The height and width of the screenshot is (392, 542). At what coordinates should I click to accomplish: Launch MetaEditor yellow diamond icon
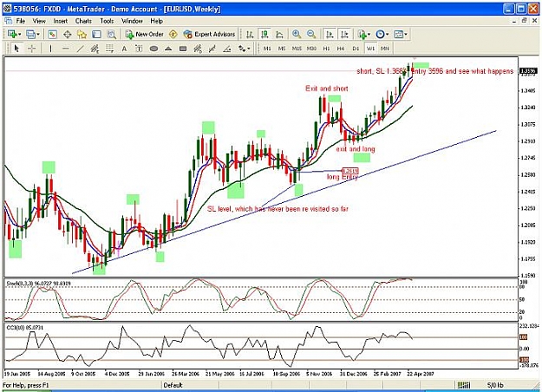pyautogui.click(x=173, y=34)
